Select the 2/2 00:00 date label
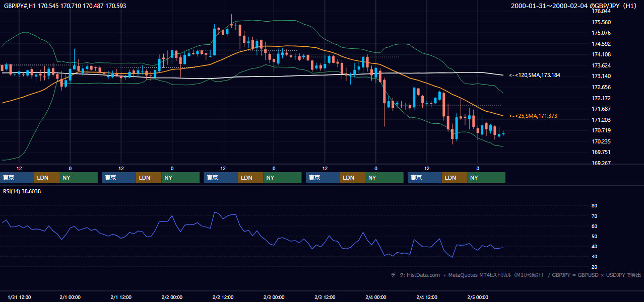The height and width of the screenshot is (302, 644). (x=172, y=297)
